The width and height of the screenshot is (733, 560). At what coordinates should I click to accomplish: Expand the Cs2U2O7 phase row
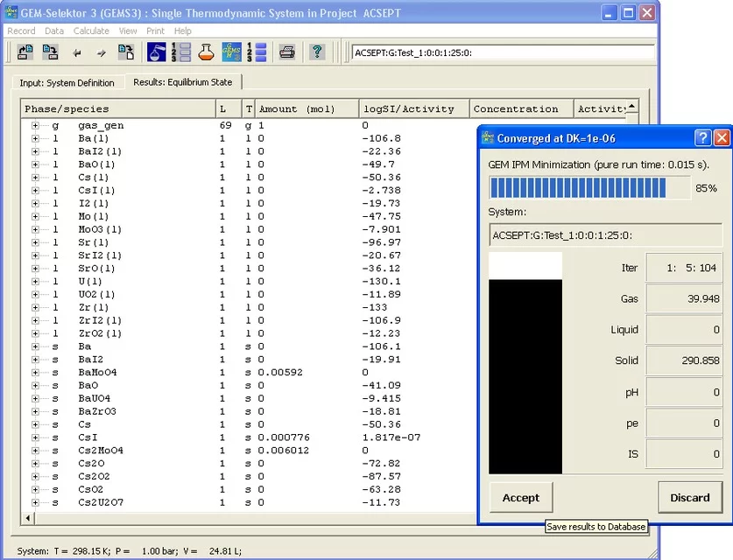pyautogui.click(x=35, y=502)
